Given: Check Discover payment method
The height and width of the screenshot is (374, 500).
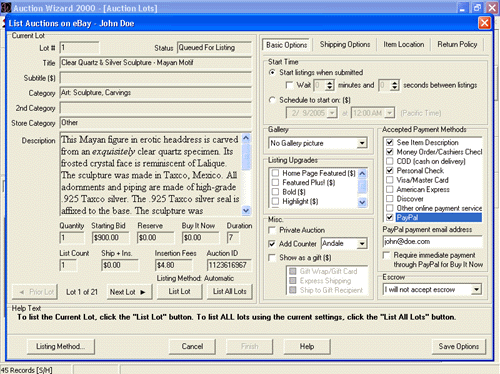Looking at the screenshot, I should click(389, 199).
